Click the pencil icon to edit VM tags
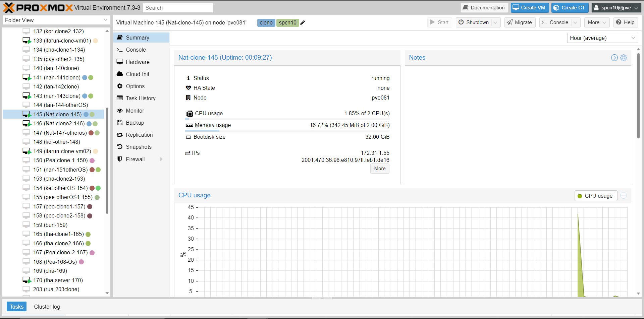This screenshot has width=644, height=319. coord(303,22)
